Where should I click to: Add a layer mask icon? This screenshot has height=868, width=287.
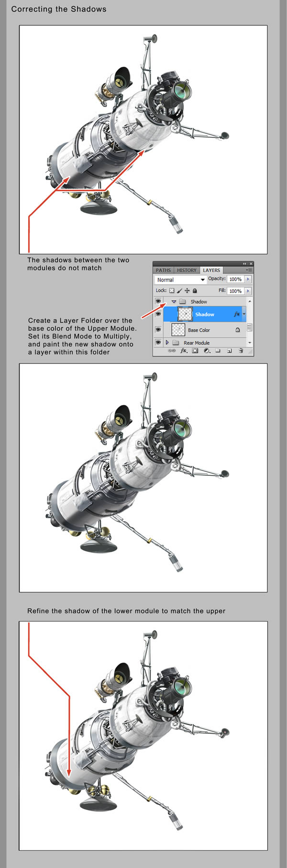(195, 351)
